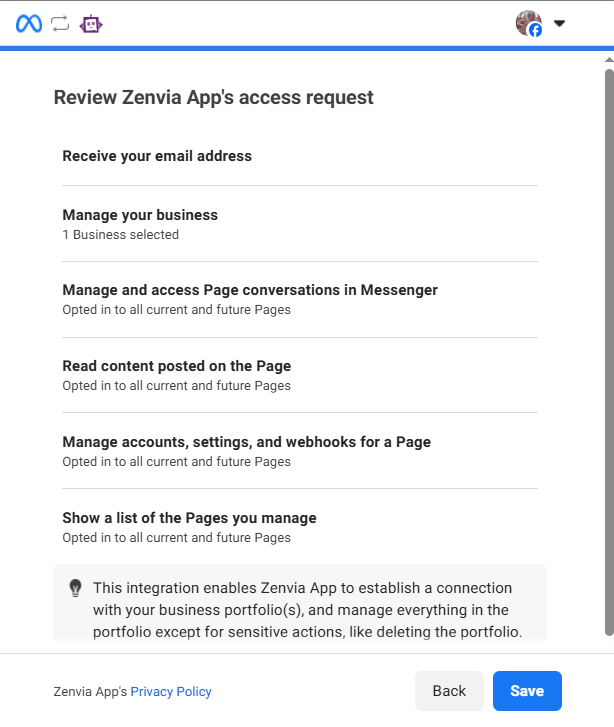Click the sync arrows icon
The height and width of the screenshot is (727, 614).
coord(60,24)
